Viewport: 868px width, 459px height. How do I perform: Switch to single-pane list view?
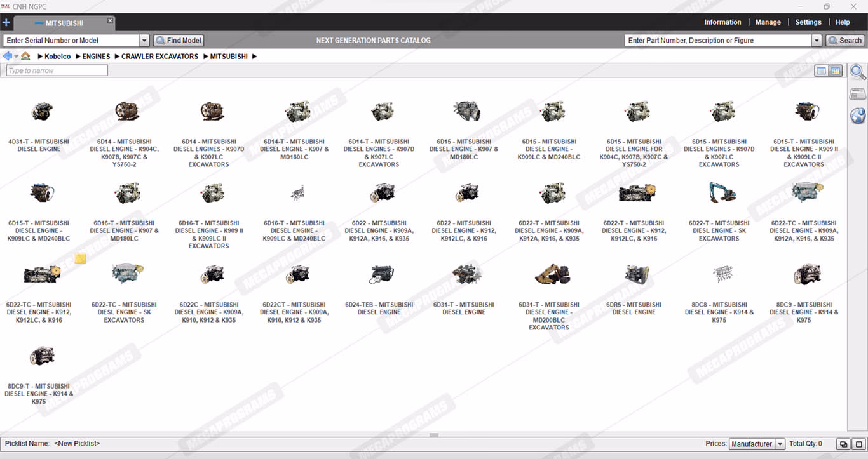[x=822, y=71]
